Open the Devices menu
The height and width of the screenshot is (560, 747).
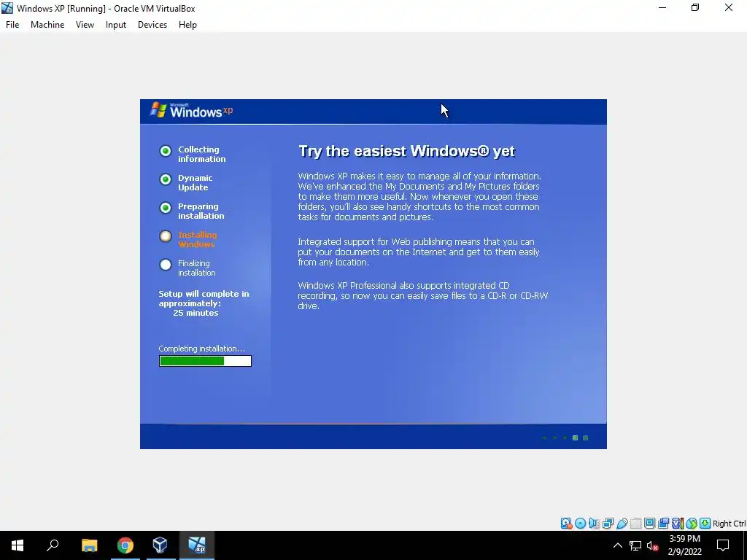pyautogui.click(x=152, y=25)
